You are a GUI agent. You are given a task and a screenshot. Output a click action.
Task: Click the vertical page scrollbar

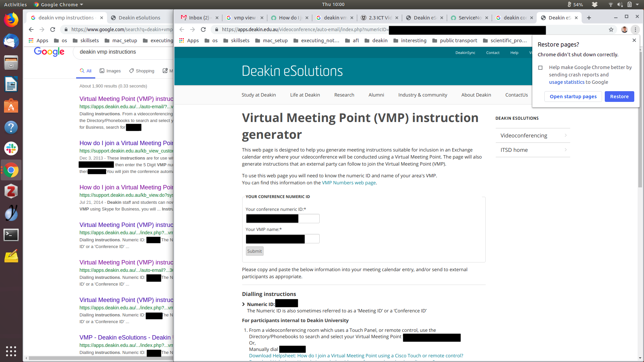pos(640,134)
